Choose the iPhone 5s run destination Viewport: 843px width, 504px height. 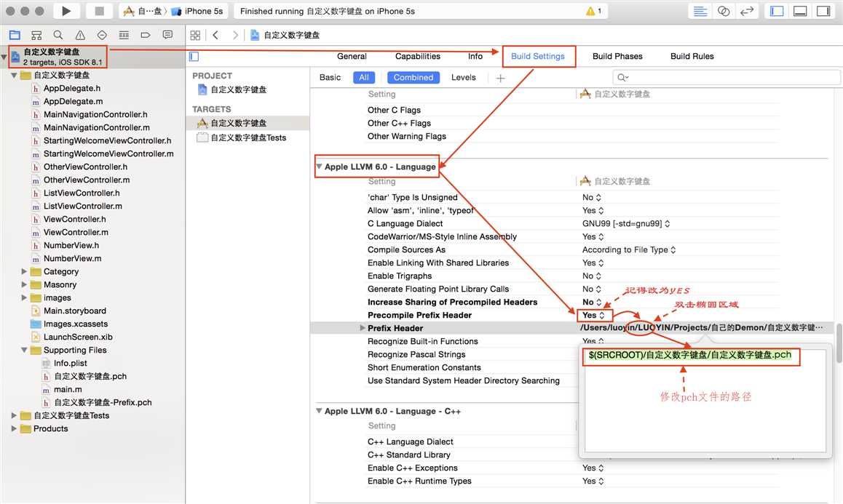[x=197, y=11]
